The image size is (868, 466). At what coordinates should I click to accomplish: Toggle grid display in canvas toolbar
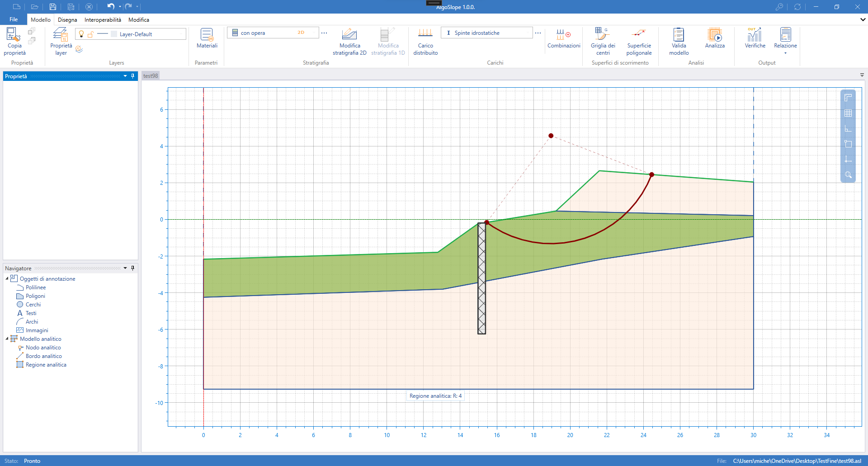(848, 113)
